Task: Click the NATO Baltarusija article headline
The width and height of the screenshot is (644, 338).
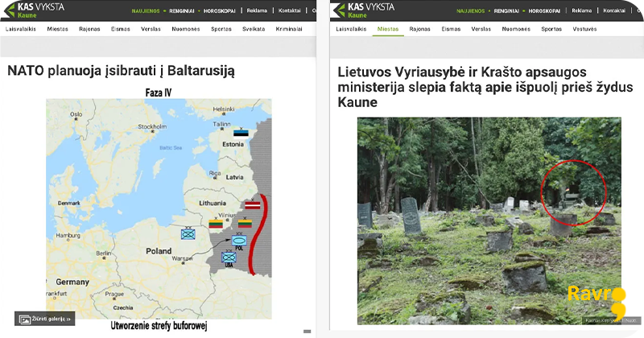Action: 122,71
